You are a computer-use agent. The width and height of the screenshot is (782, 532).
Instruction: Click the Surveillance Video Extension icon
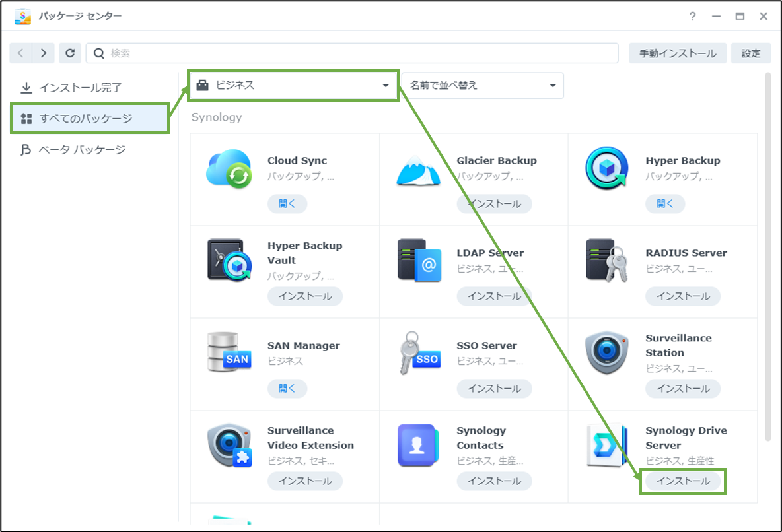click(229, 445)
